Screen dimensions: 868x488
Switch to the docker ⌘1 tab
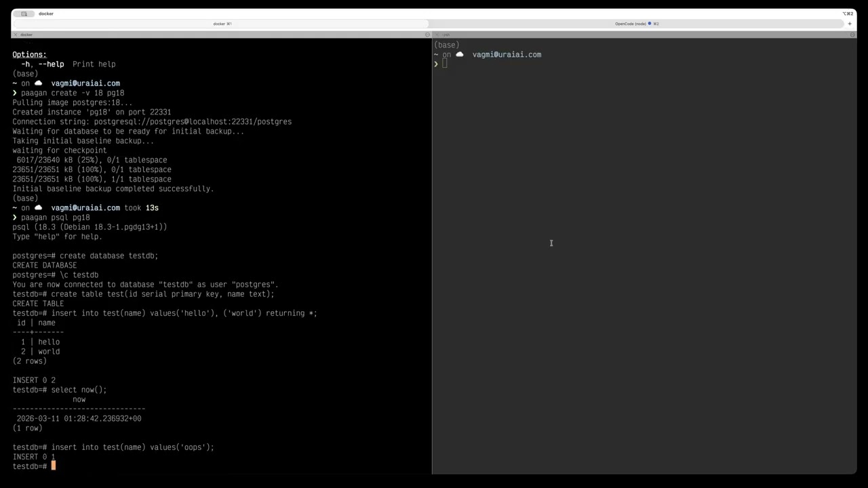pos(222,24)
